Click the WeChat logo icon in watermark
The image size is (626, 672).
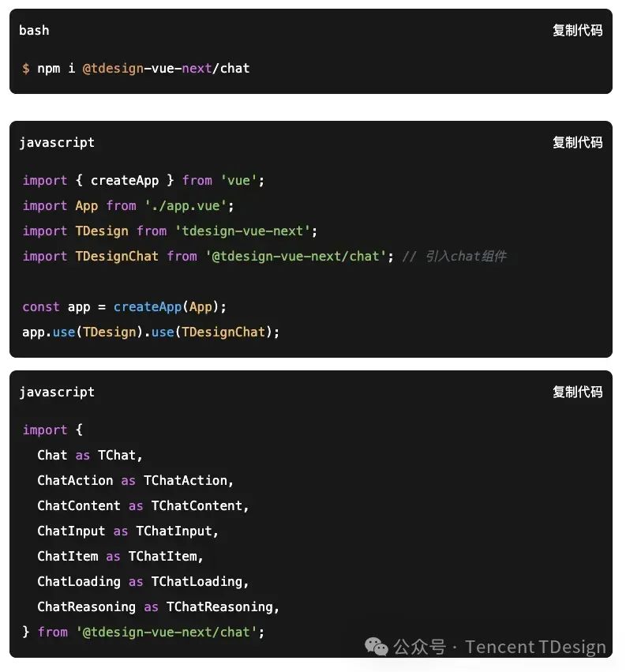tap(377, 648)
